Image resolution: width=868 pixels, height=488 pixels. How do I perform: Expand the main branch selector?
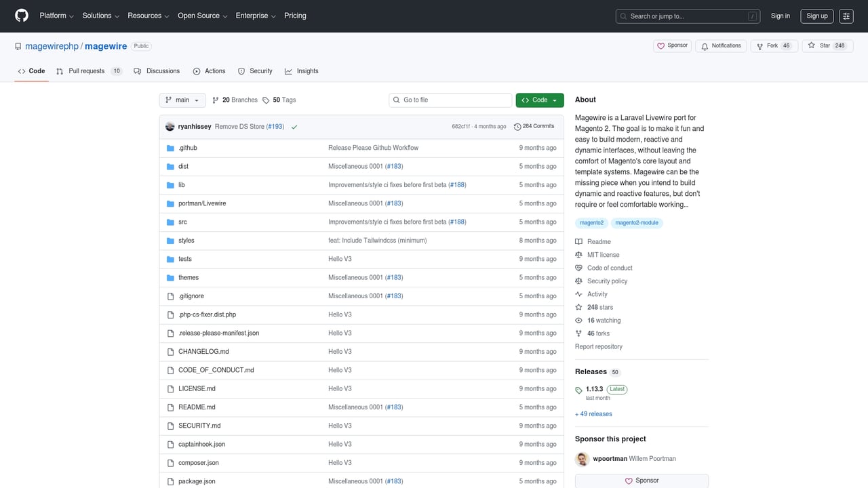182,100
